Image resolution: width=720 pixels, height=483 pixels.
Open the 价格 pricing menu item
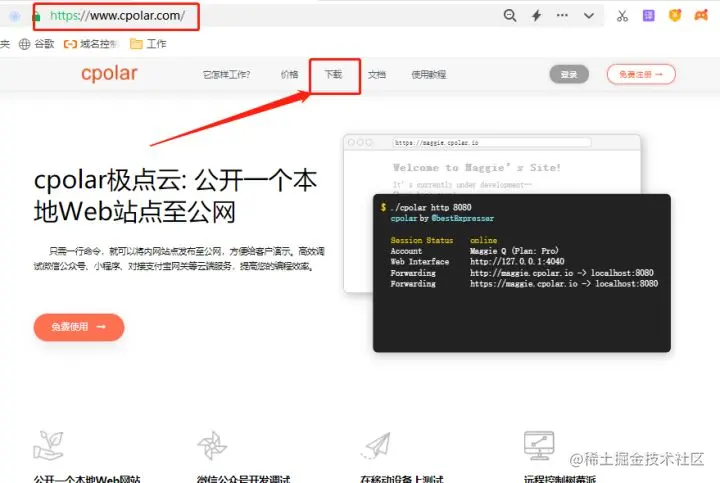(289, 74)
